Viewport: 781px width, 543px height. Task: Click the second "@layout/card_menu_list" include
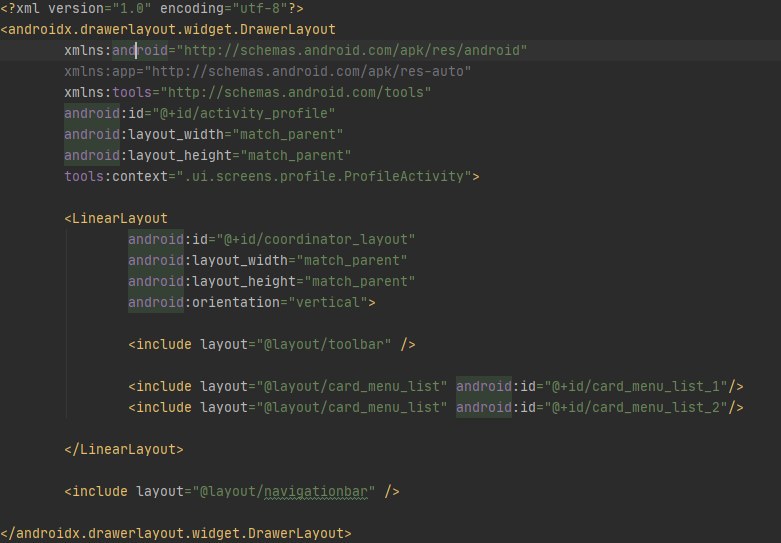pyautogui.click(x=287, y=407)
